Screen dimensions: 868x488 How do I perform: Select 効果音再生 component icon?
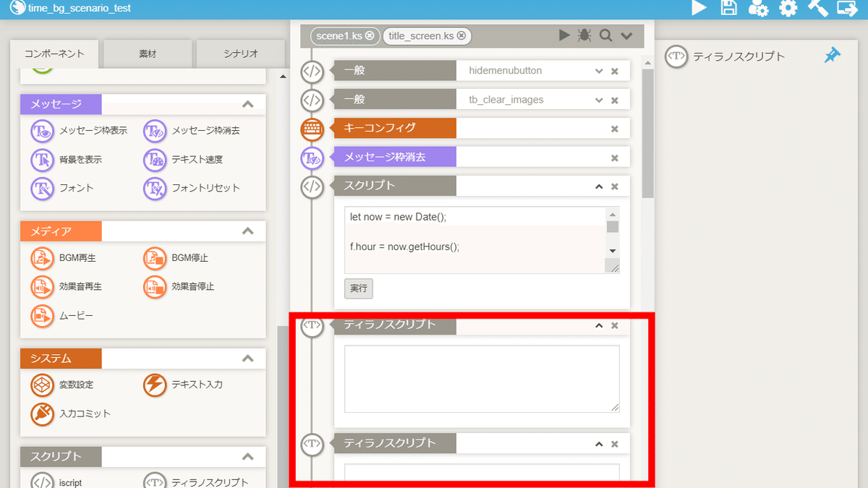(x=43, y=287)
